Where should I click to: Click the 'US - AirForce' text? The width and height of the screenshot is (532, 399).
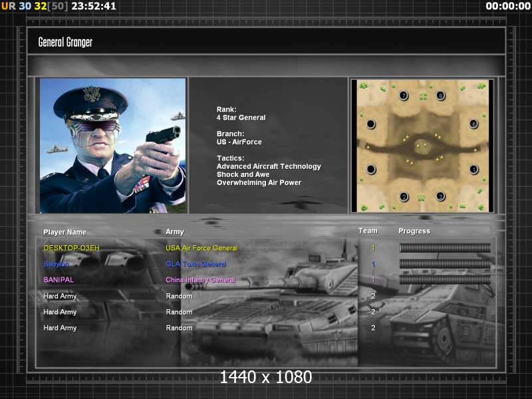pos(239,142)
